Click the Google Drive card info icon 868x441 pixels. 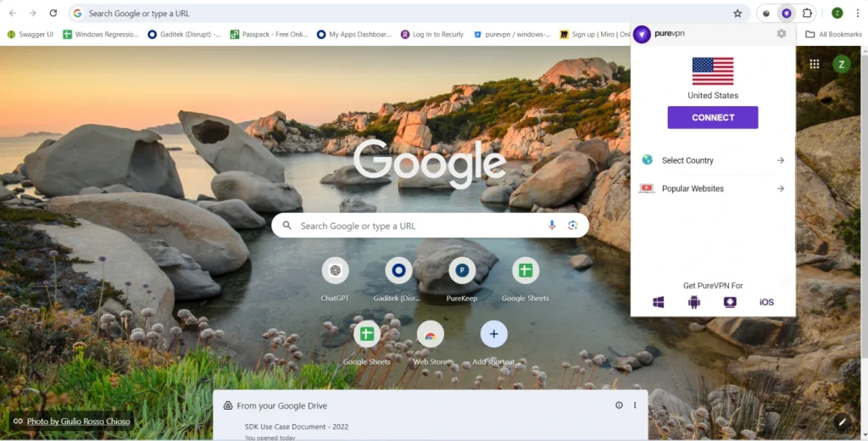point(619,405)
